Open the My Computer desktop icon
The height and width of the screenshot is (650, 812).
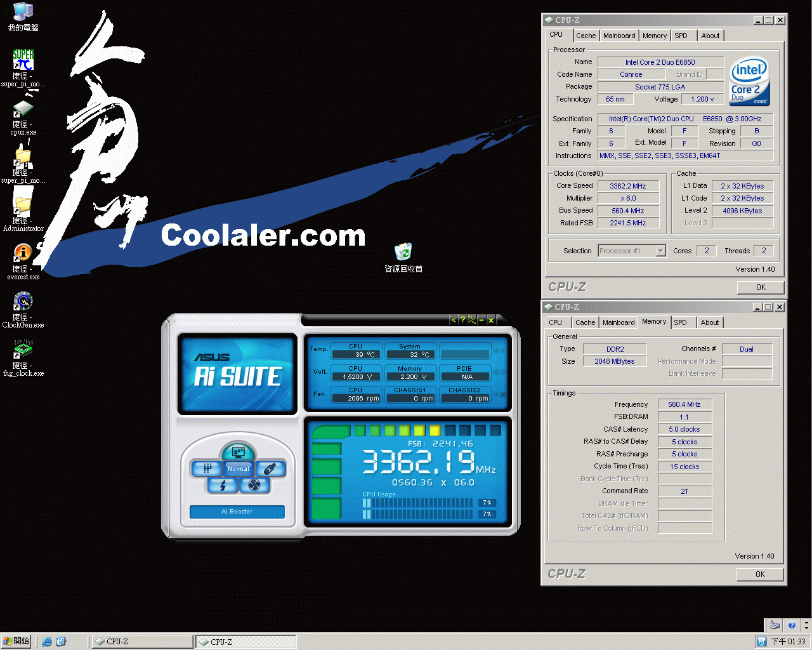pos(23,12)
